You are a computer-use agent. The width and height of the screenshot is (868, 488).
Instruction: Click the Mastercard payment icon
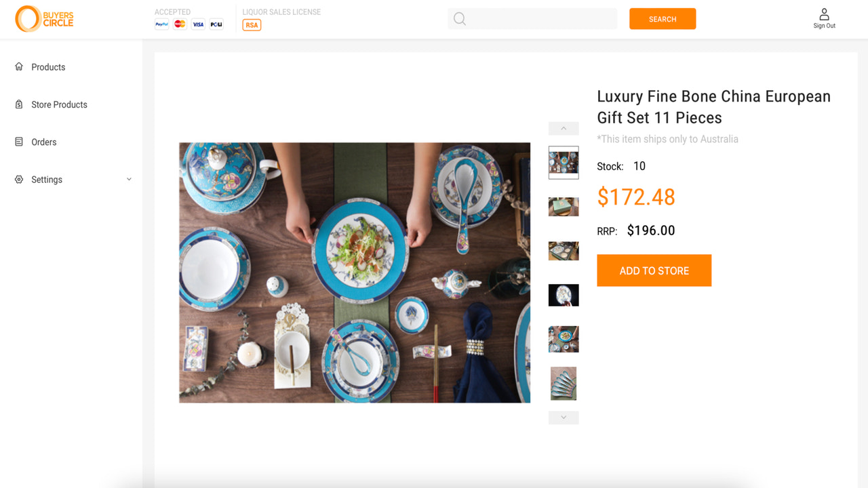click(x=180, y=24)
